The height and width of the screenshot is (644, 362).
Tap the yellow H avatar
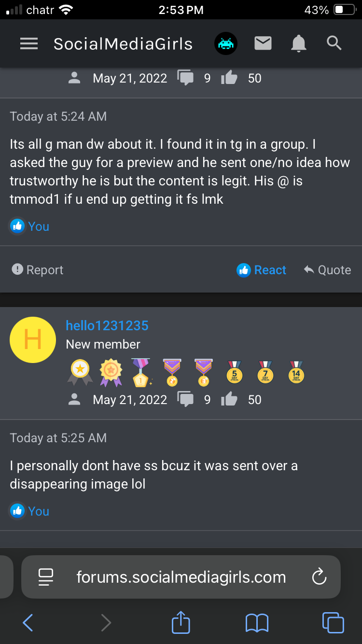33,340
